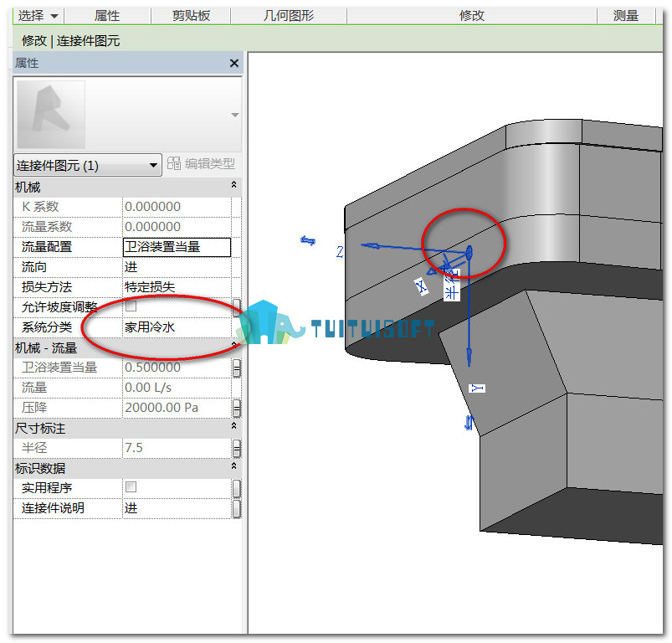Click the small button beside 半径 value
This screenshot has height=643, width=672.
pos(236,449)
